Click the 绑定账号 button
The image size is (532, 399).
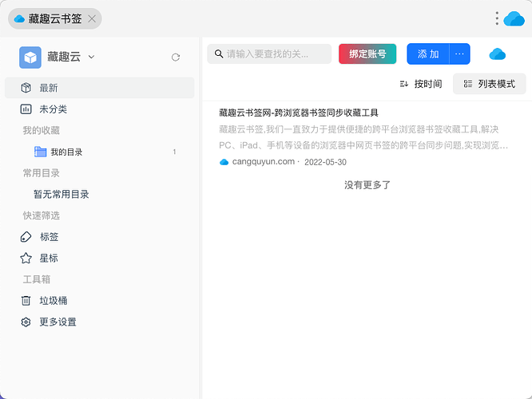(x=367, y=54)
